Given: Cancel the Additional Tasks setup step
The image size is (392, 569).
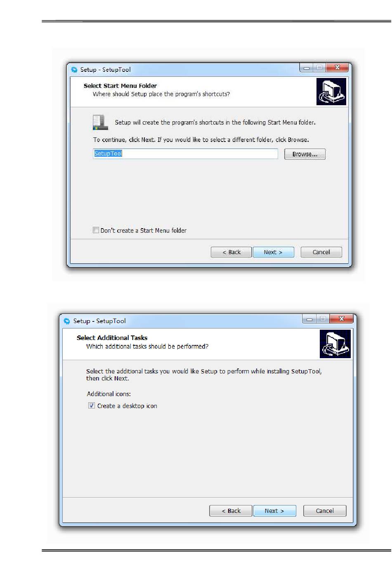Looking at the screenshot, I should click(325, 511).
